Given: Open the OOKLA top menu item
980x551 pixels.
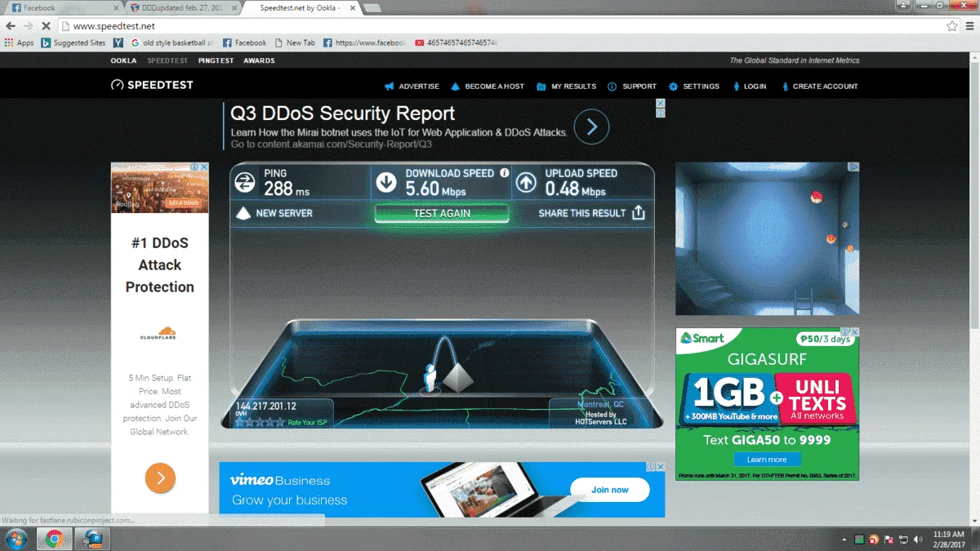Looking at the screenshot, I should tap(124, 60).
